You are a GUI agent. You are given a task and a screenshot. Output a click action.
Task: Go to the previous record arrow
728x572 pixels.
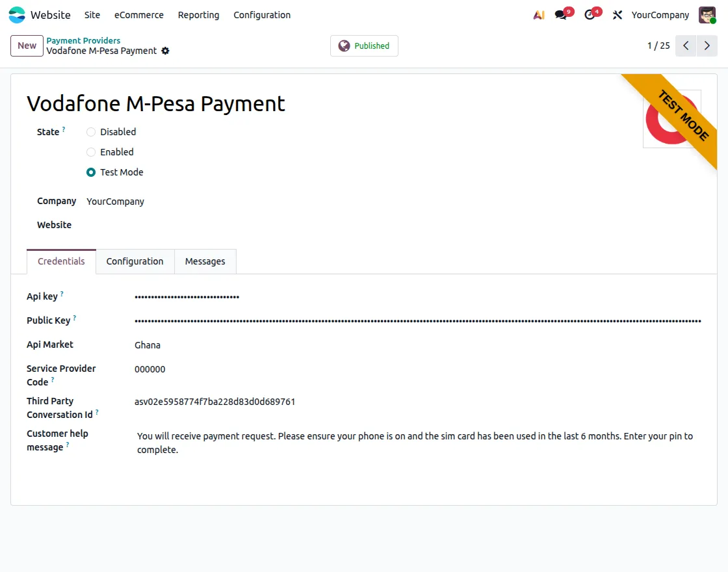click(x=686, y=45)
